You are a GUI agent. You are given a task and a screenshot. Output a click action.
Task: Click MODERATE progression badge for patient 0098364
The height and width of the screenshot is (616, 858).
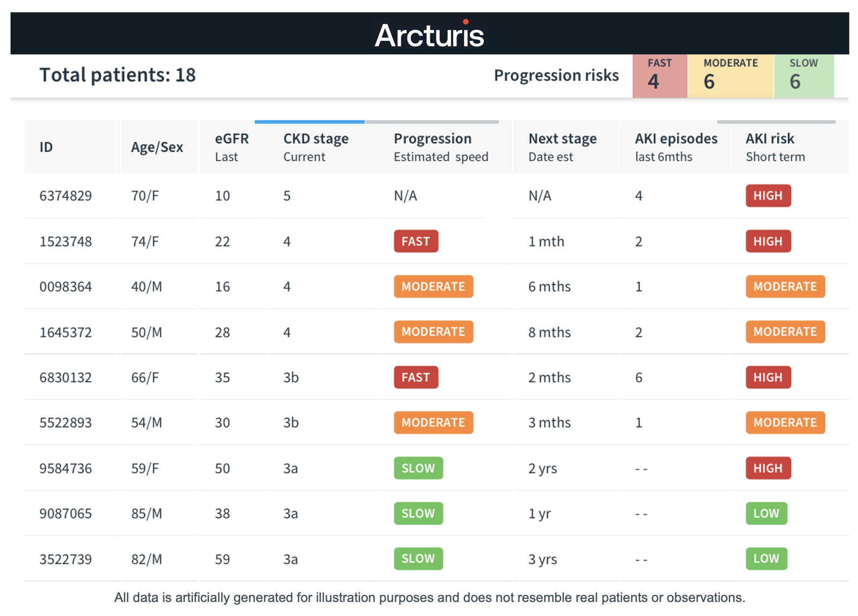(x=433, y=287)
